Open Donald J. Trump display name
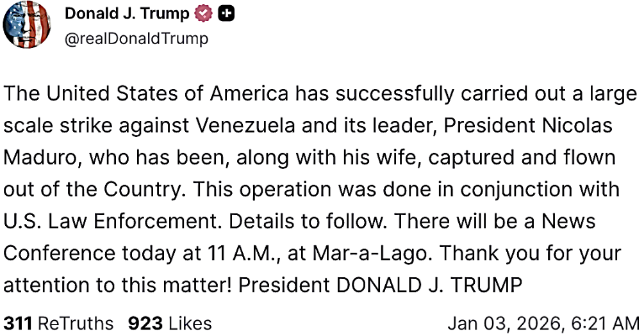Viewport: 644px width, 336px height. (127, 14)
